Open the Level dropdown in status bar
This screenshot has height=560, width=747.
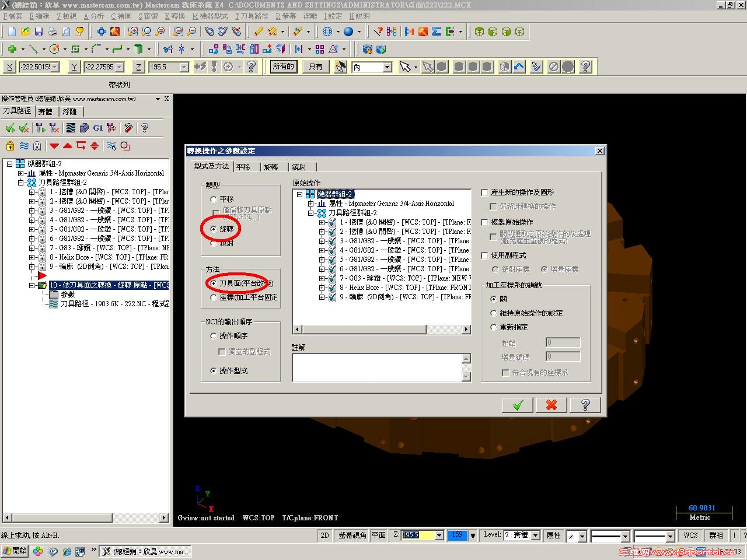coord(535,535)
